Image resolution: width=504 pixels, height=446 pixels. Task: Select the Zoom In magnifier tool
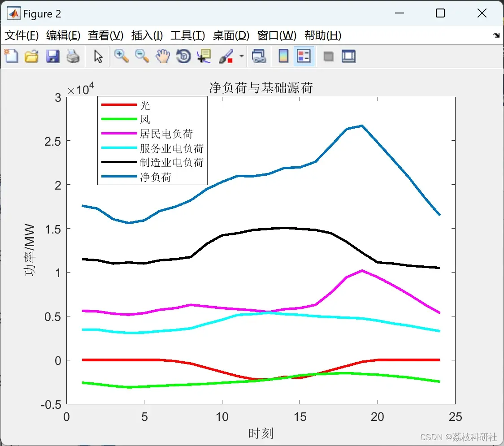tap(121, 56)
